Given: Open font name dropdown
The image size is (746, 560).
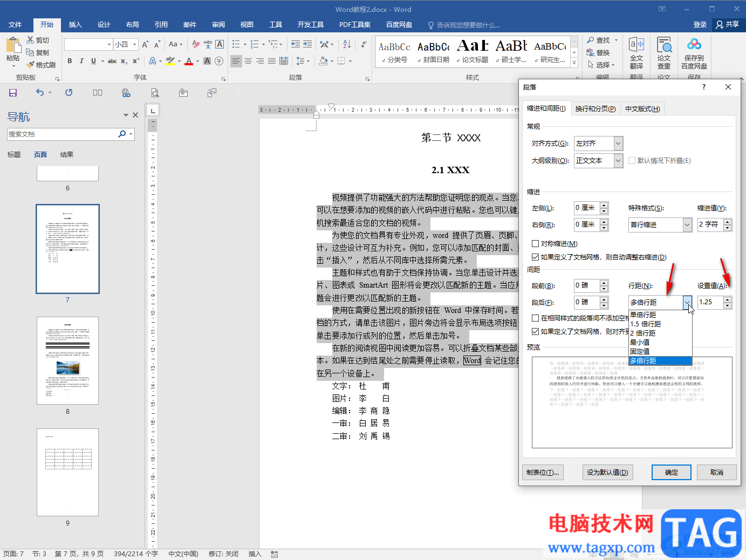Looking at the screenshot, I should 109,44.
